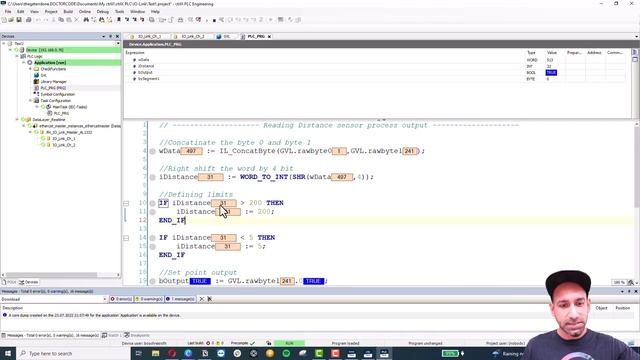Collapse the DataLayer_Realtime node
This screenshot has height=360, width=640.
click(x=17, y=120)
